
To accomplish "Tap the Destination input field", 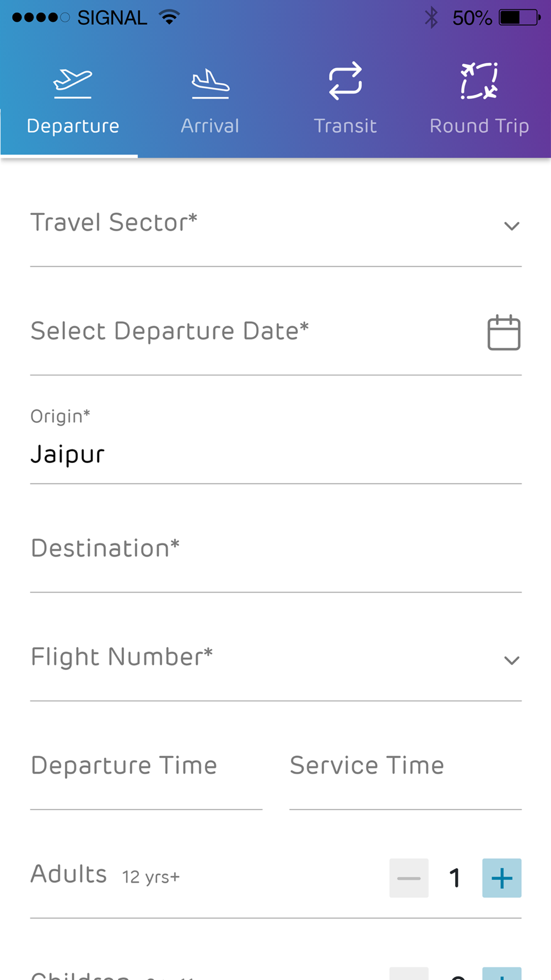I will tap(276, 550).
